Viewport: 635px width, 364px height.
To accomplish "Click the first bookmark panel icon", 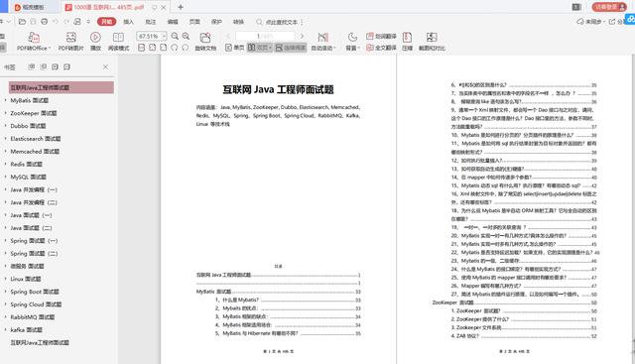I will pos(31,66).
